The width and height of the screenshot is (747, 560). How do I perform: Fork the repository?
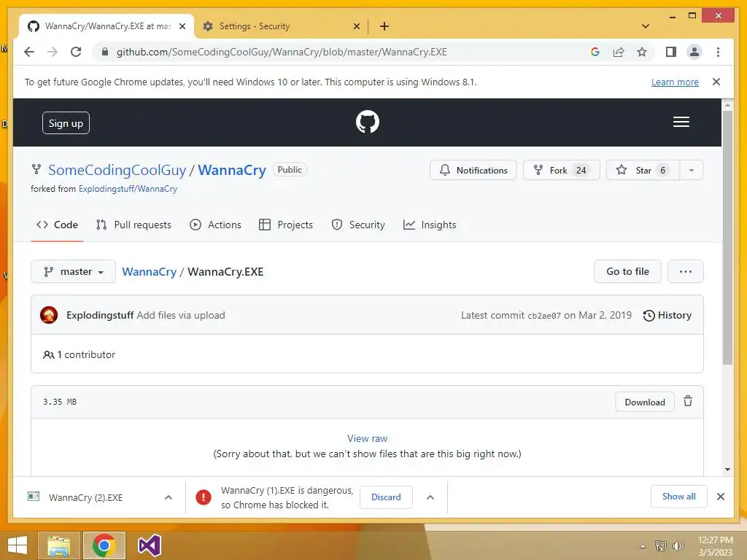(562, 170)
